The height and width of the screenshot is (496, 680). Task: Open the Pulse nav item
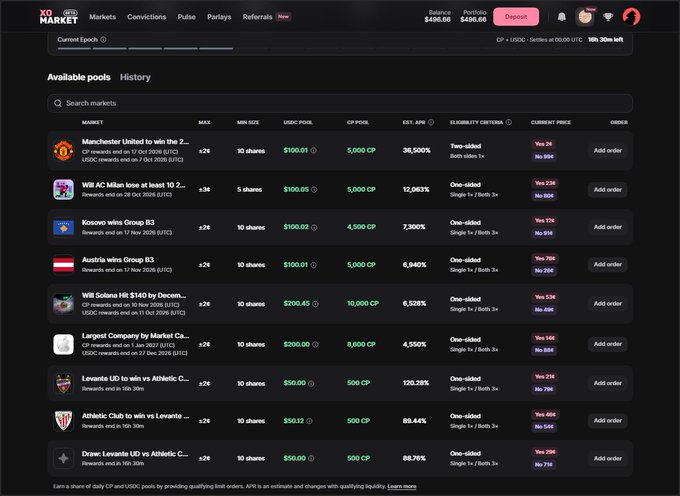tap(186, 17)
